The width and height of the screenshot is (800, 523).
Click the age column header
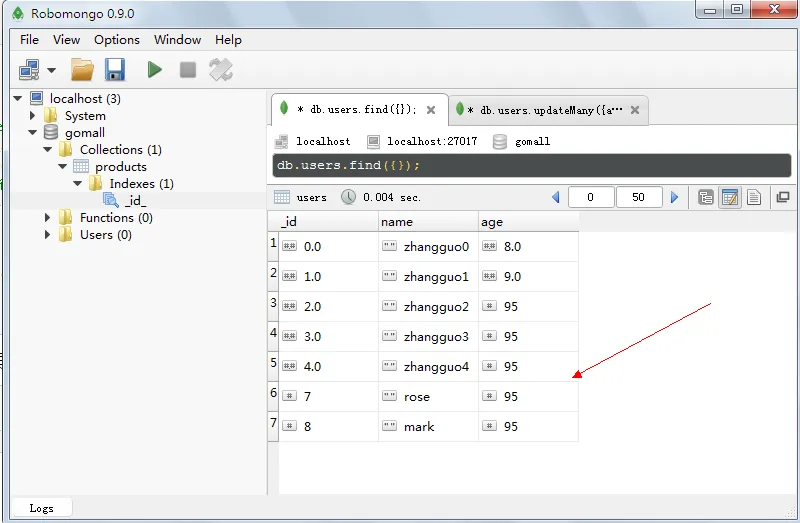point(528,221)
